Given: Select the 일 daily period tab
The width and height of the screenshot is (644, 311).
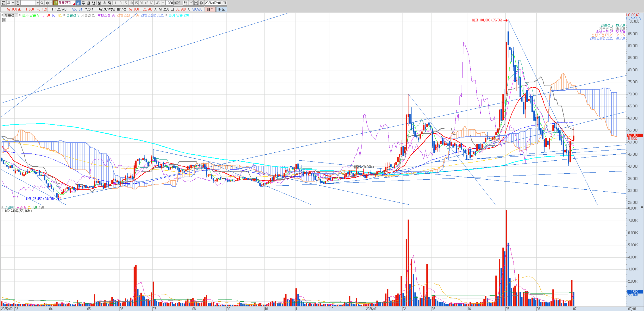Looking at the screenshot, I should [78, 3].
